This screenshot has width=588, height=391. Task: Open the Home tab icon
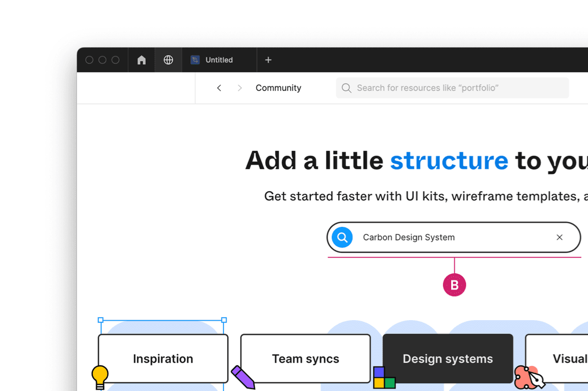click(141, 60)
